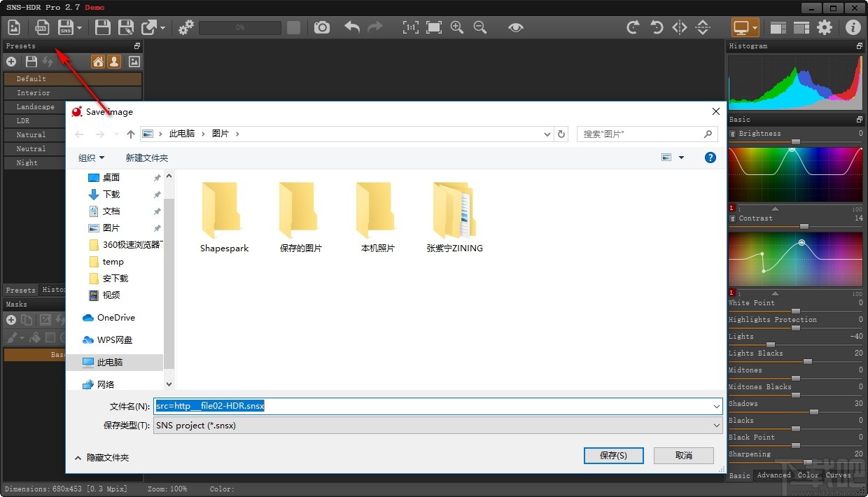The image size is (868, 497).
Task: Toggle the orange monitor display button
Action: click(741, 27)
